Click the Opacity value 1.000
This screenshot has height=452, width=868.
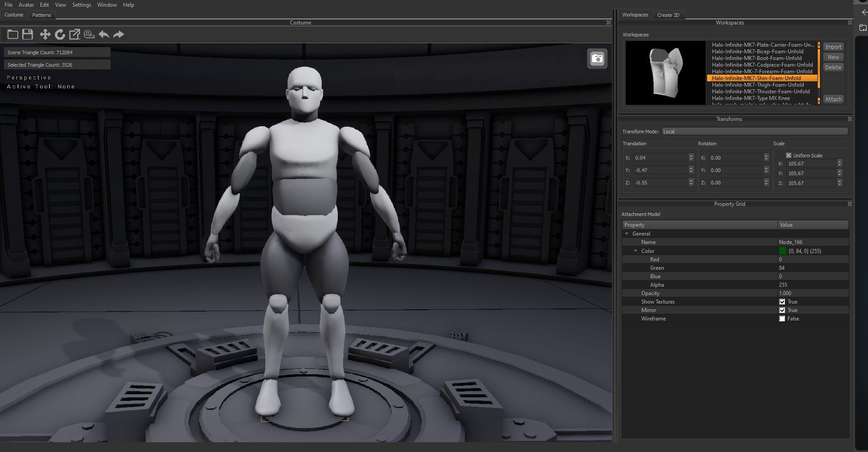pos(785,293)
